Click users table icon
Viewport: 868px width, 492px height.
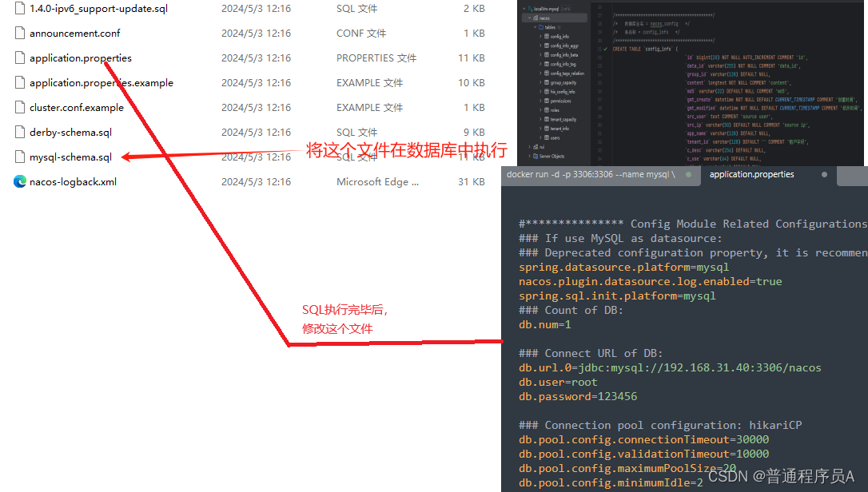tap(547, 138)
